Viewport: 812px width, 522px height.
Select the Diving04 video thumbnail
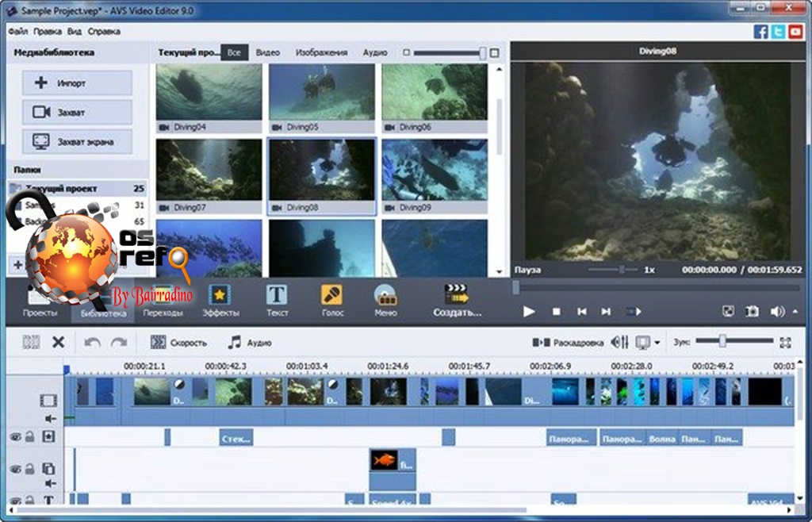pyautogui.click(x=209, y=98)
